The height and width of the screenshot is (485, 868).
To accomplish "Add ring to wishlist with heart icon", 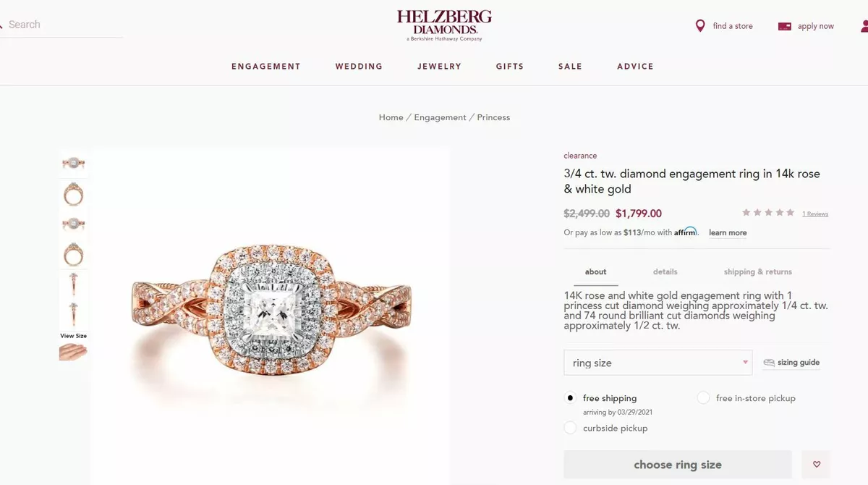I will point(817,465).
